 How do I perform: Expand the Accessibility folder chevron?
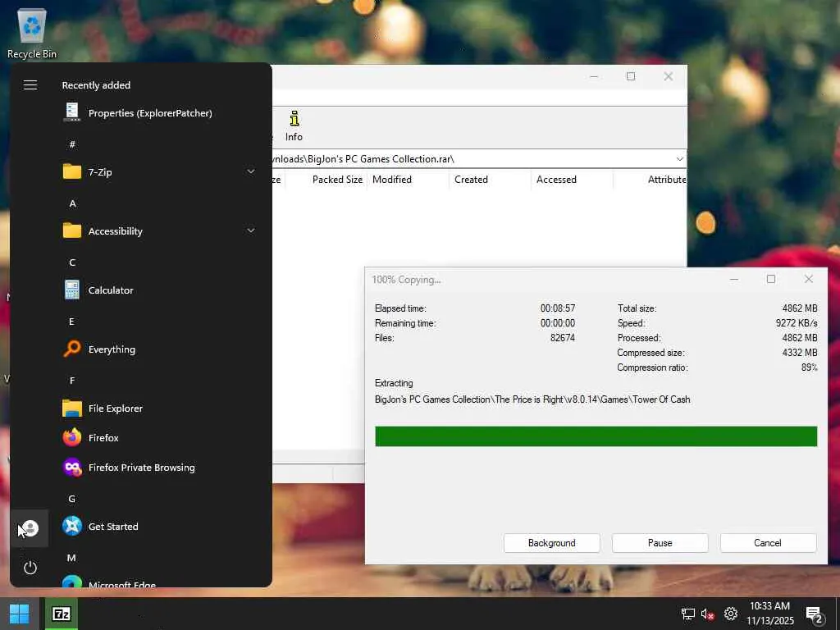tap(251, 231)
